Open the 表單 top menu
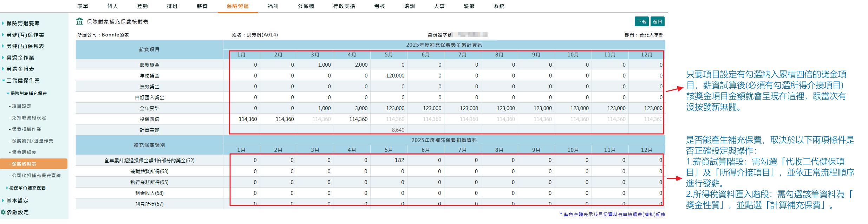 83,6
